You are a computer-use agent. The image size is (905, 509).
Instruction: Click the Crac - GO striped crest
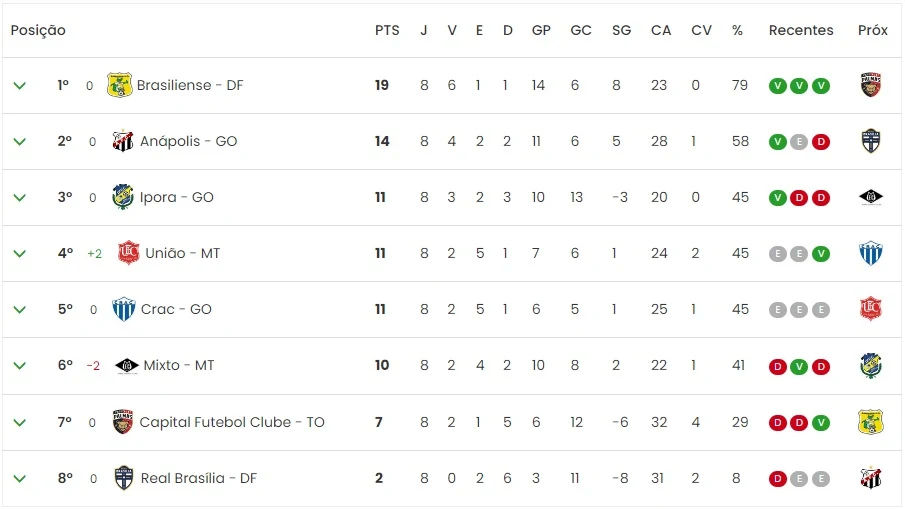pos(124,309)
